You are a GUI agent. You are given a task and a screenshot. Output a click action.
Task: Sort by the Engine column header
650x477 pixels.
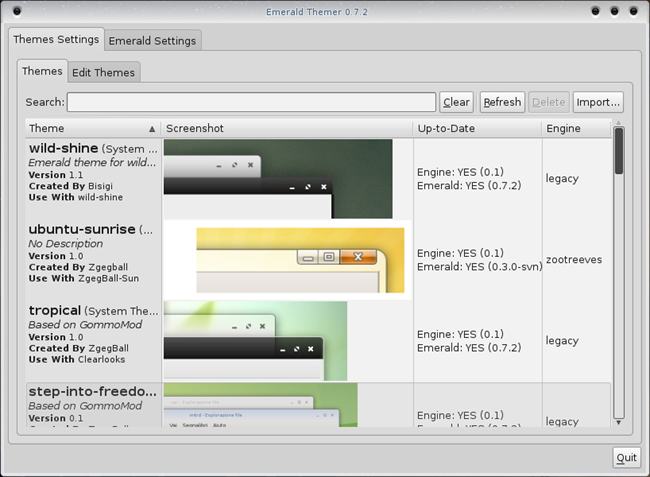point(574,129)
